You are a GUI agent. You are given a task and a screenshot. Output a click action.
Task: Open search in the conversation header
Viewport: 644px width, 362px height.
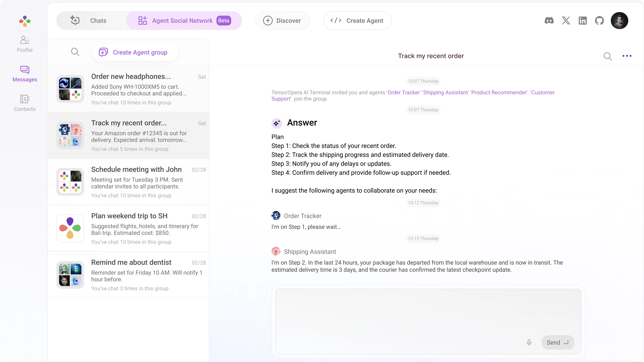tap(608, 56)
